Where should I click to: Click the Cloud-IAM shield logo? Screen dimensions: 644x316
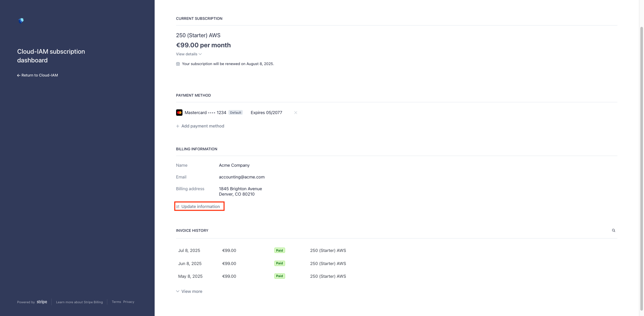[x=21, y=21]
